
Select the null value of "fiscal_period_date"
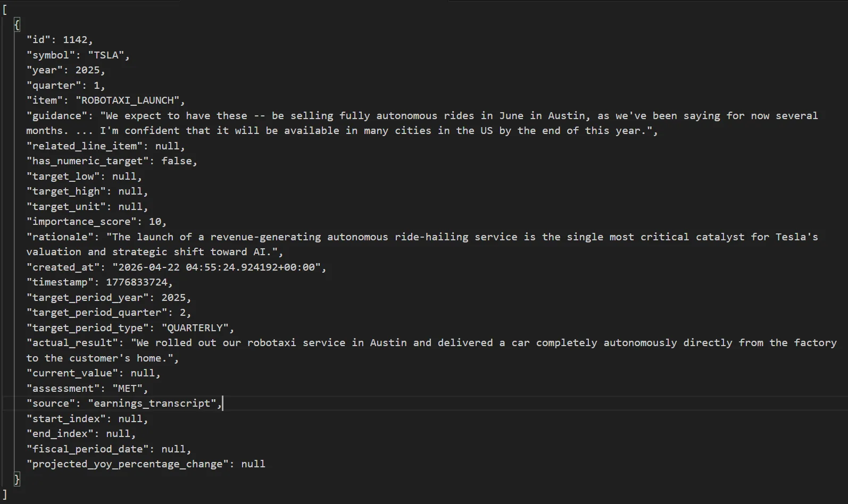point(173,449)
